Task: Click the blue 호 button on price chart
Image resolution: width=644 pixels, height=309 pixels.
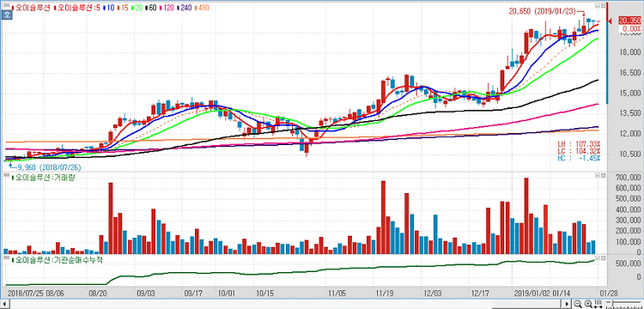Action: pyautogui.click(x=6, y=15)
